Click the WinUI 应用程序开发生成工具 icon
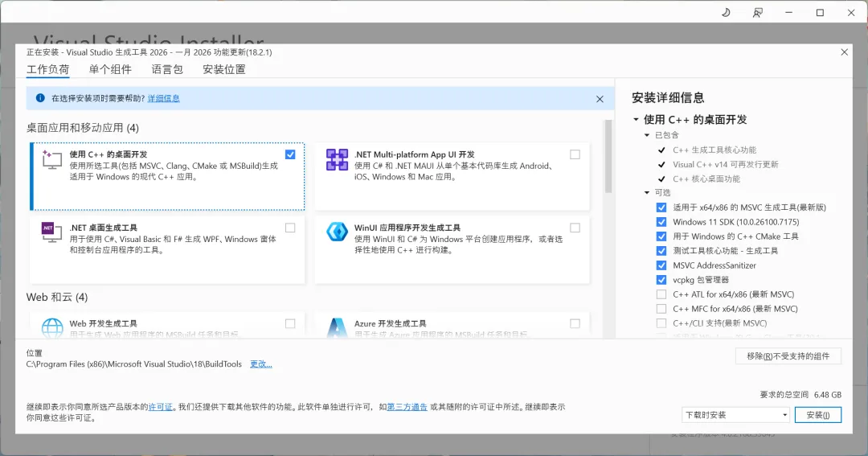The image size is (868, 456). [337, 232]
